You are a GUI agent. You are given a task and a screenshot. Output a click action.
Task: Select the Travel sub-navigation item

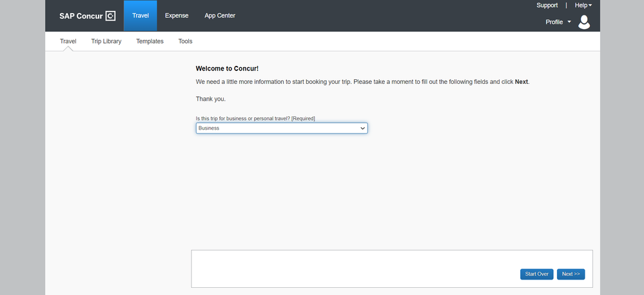(68, 41)
